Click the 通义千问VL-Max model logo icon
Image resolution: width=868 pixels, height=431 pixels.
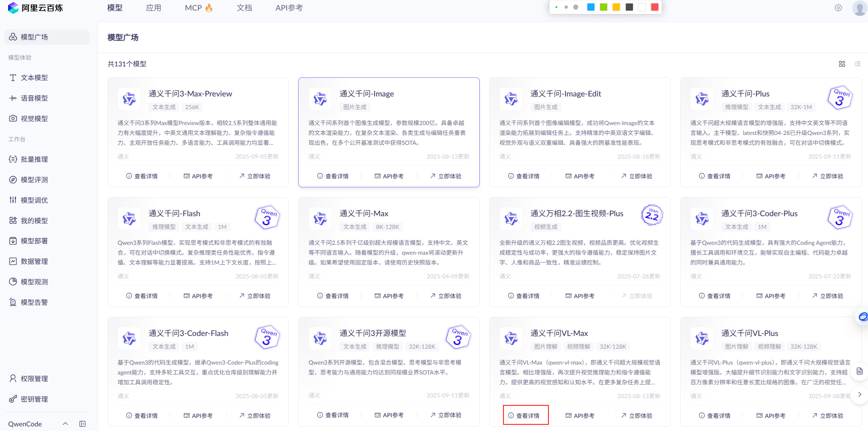point(511,338)
